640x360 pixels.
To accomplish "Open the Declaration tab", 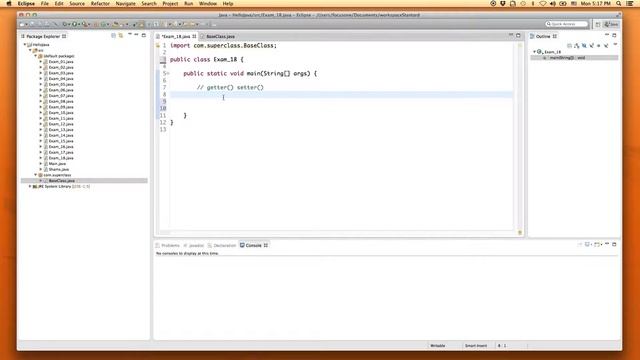I will [222, 245].
